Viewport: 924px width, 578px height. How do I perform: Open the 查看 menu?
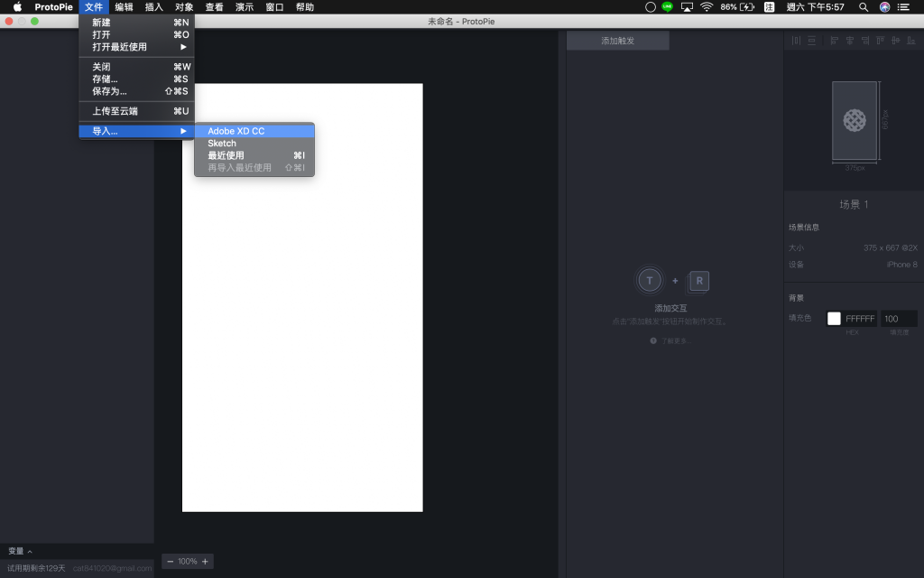(215, 7)
